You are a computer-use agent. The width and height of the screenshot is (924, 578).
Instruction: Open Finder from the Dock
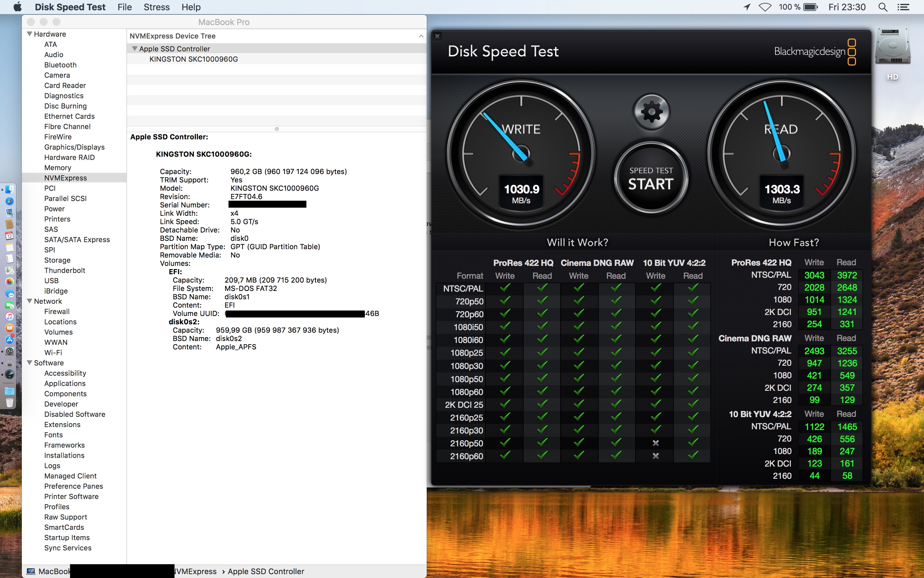[10, 189]
